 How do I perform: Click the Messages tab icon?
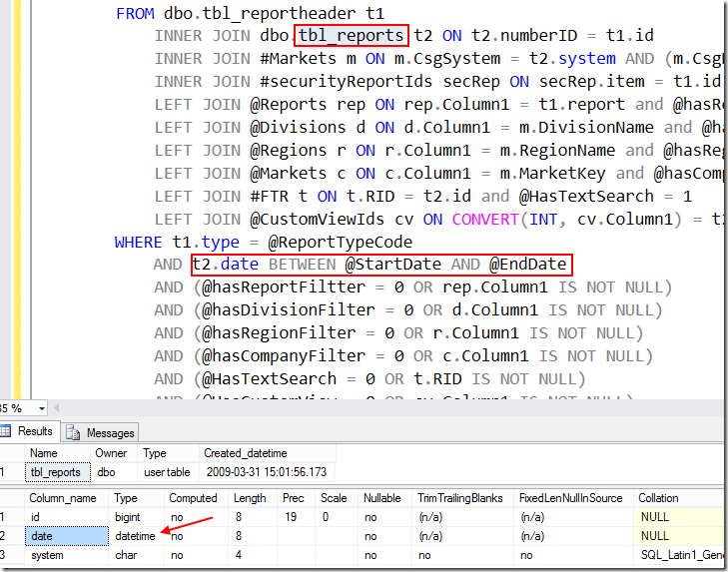click(x=73, y=432)
